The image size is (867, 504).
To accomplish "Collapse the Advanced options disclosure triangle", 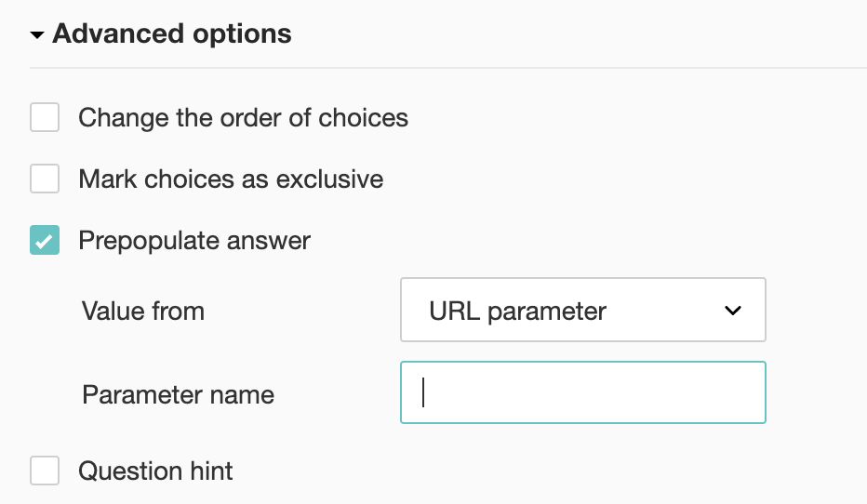I will coord(37,36).
